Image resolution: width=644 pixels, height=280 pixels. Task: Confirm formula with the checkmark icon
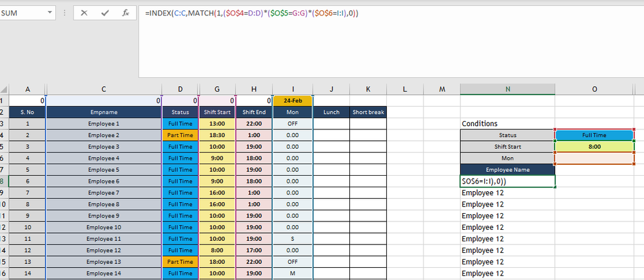(x=104, y=13)
